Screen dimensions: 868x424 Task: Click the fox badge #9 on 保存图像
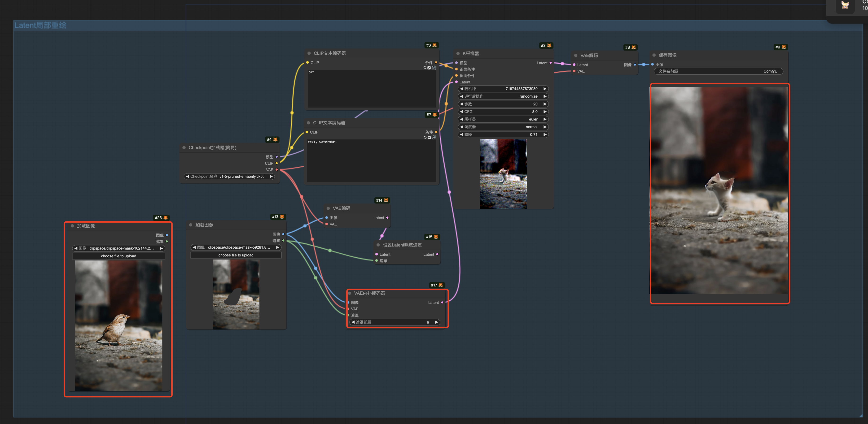pyautogui.click(x=784, y=47)
